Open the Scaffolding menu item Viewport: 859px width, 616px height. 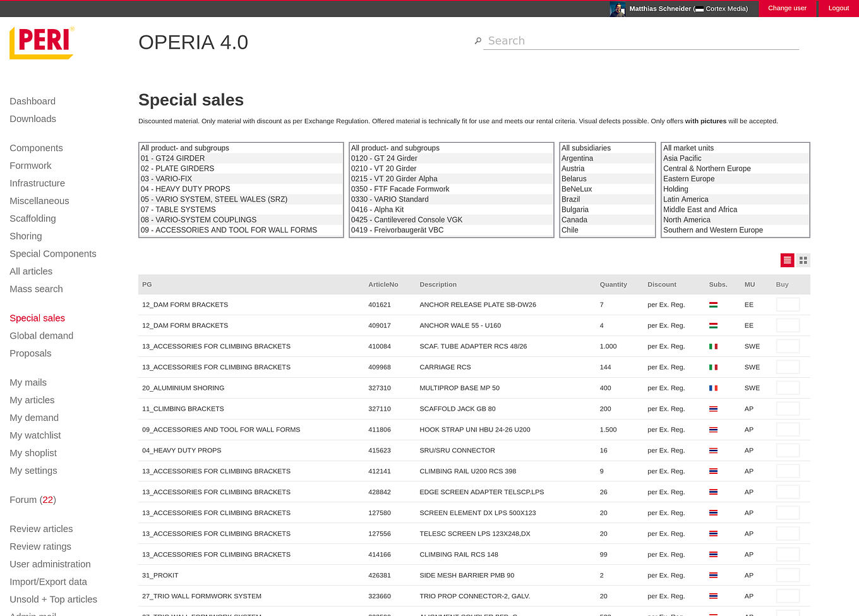pyautogui.click(x=33, y=219)
